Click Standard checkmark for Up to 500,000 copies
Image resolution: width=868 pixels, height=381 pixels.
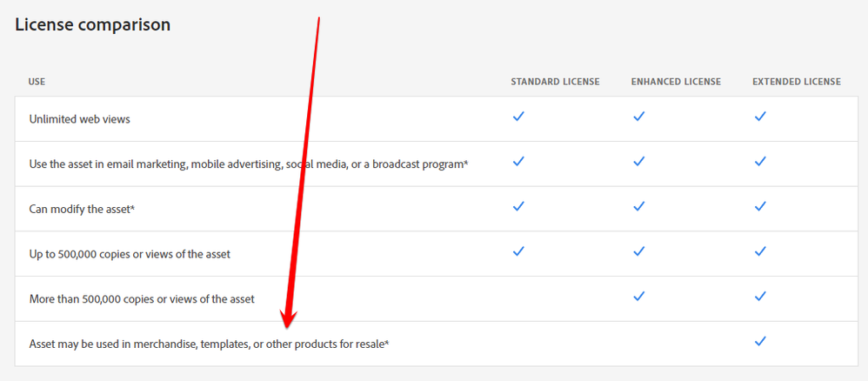518,252
